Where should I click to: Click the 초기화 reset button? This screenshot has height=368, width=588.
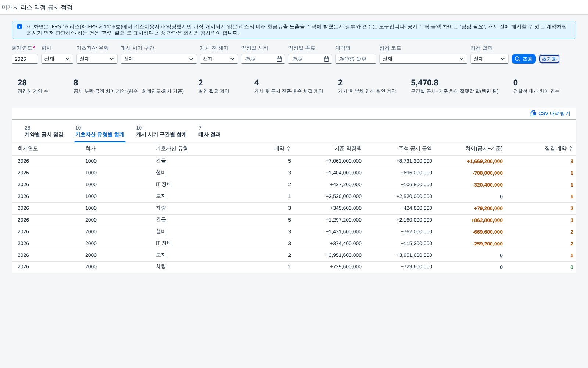tap(549, 59)
